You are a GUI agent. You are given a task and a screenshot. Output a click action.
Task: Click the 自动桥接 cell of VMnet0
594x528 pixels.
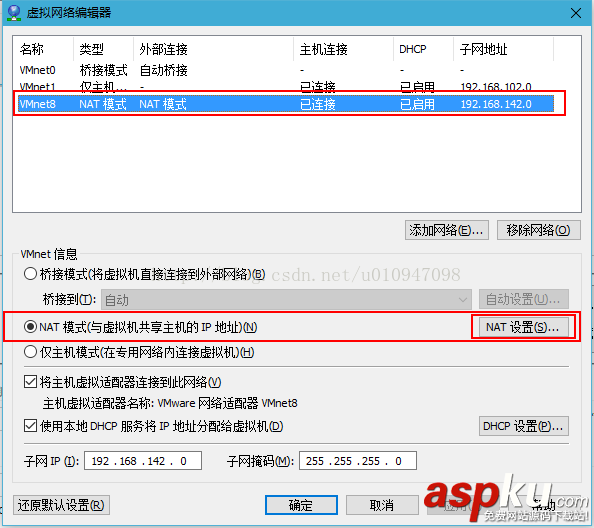coord(164,70)
